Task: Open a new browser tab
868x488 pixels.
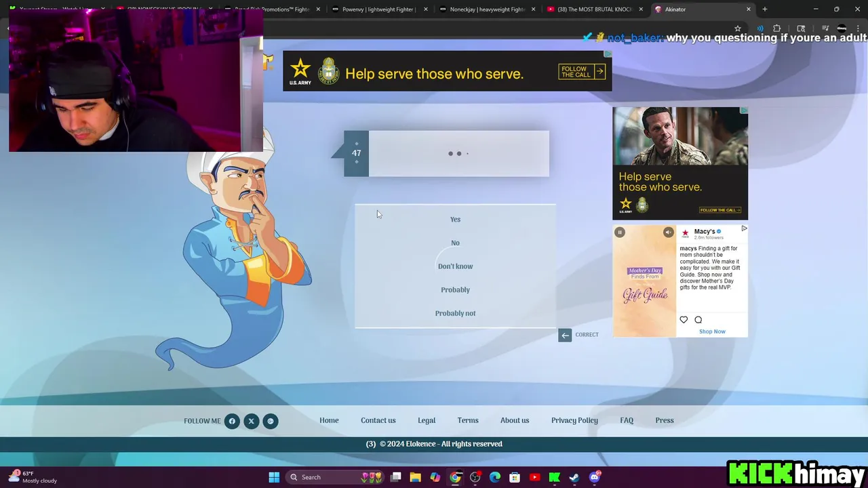Action: point(765,9)
